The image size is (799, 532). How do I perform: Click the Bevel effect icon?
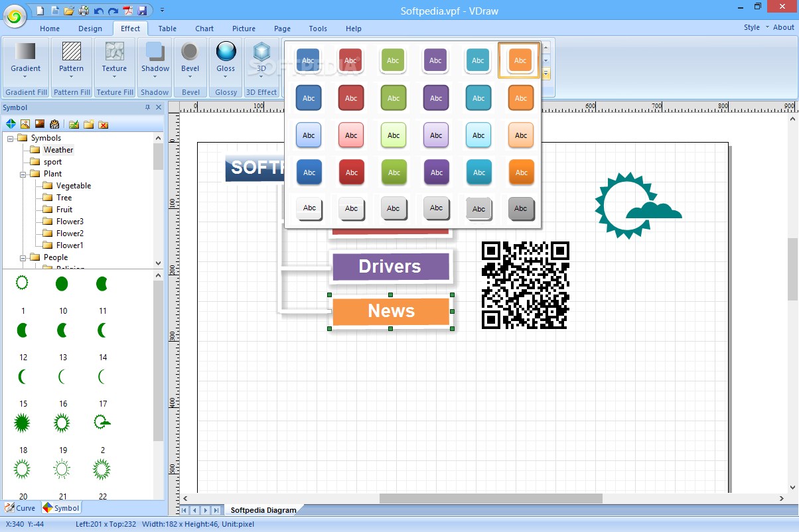(190, 51)
